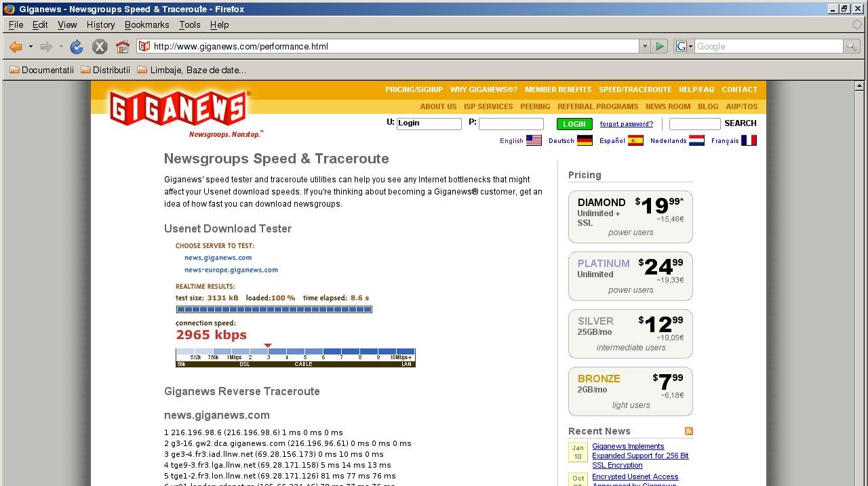This screenshot has height=486, width=868.
Task: Open the Distributii bookmarks folder
Action: (x=105, y=70)
